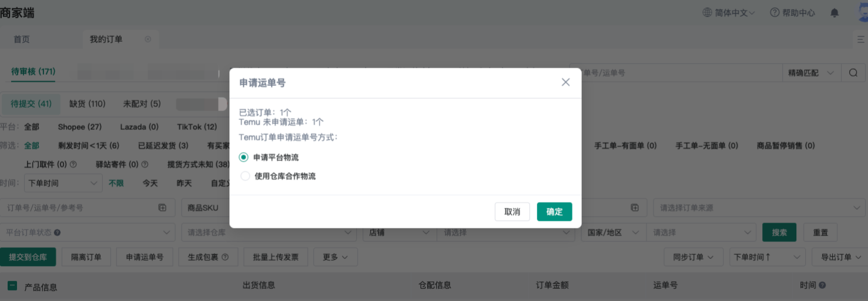
Task: Filter by 上门取件 (0)
Action: tap(46, 165)
